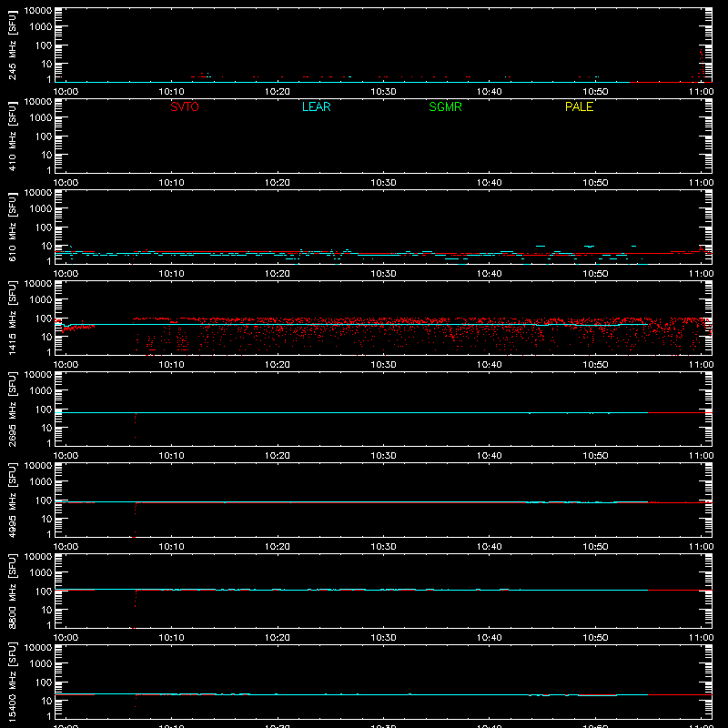Image resolution: width=728 pixels, height=728 pixels.
Task: Click 11:00 tick label under 2695 MHz panel
Action: click(701, 456)
